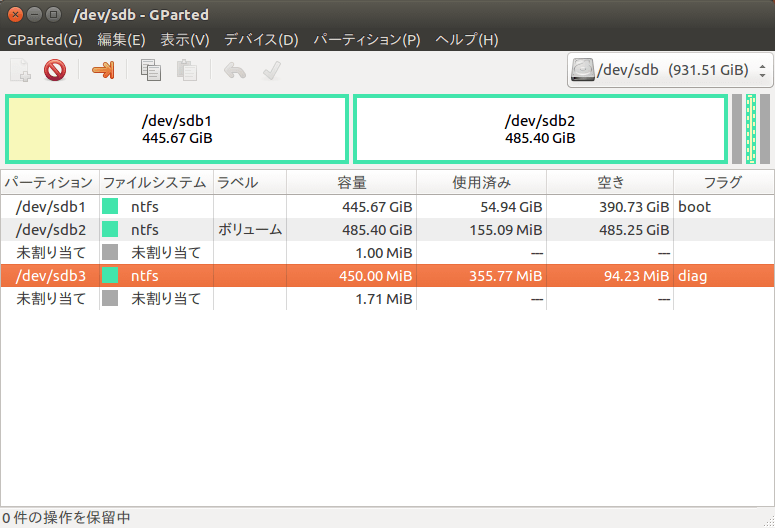Viewport: 775px width, 528px height.
Task: Click the 390.73 GiB free cell
Action: coord(610,207)
